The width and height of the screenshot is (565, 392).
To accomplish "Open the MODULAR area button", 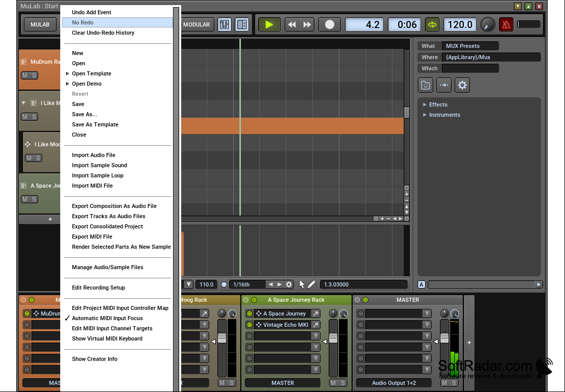I will [196, 24].
